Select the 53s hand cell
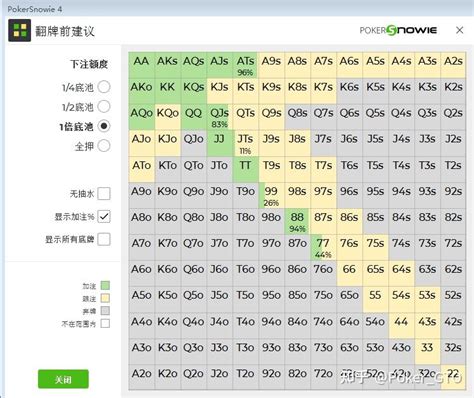 click(428, 299)
